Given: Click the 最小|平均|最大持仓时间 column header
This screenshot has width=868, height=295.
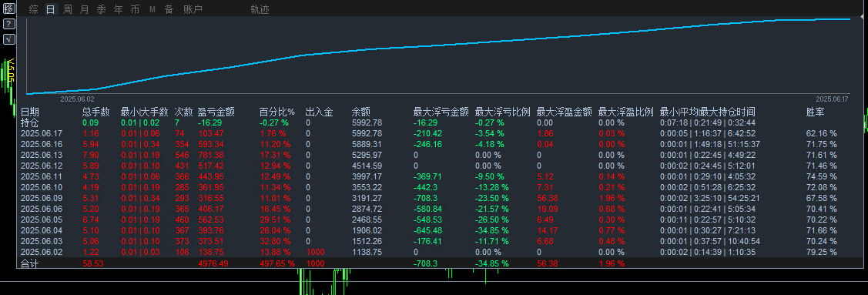Looking at the screenshot, I should click(708, 112).
